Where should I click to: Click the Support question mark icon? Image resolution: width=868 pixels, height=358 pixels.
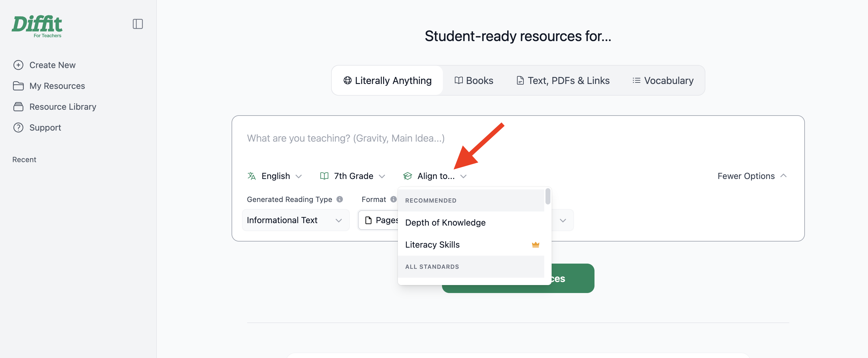tap(18, 128)
